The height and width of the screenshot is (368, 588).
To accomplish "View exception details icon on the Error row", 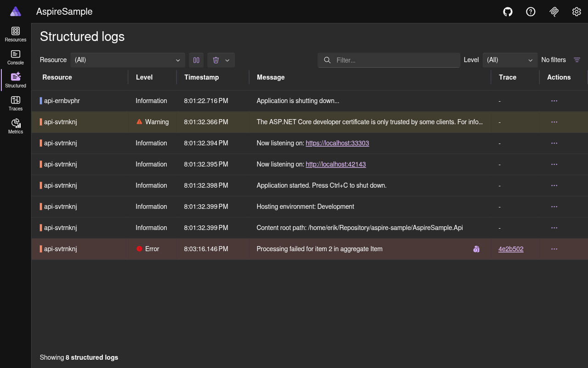I will pos(476,249).
